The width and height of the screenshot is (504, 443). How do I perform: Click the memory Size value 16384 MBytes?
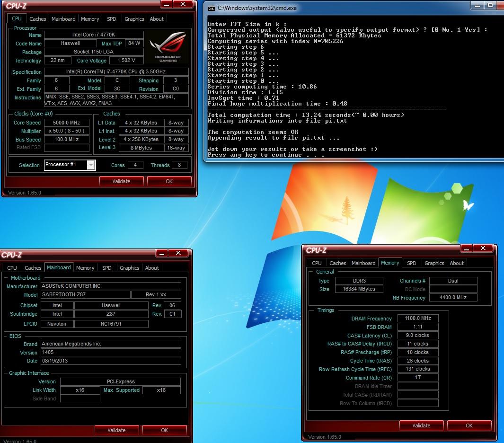click(359, 289)
